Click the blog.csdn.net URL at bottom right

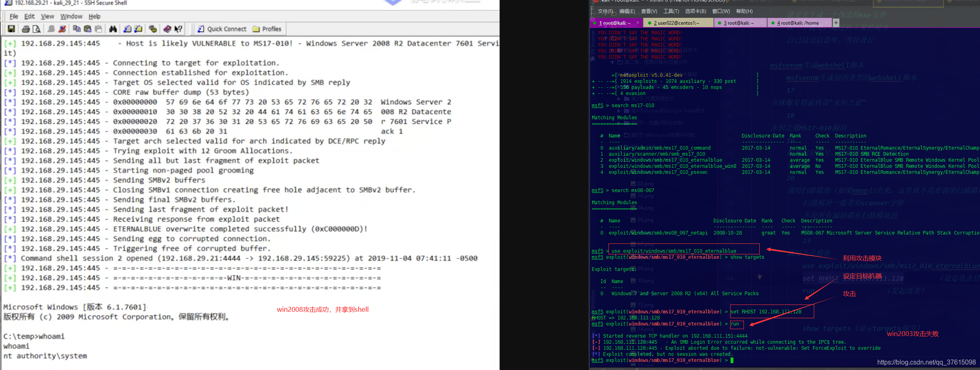(x=926, y=362)
